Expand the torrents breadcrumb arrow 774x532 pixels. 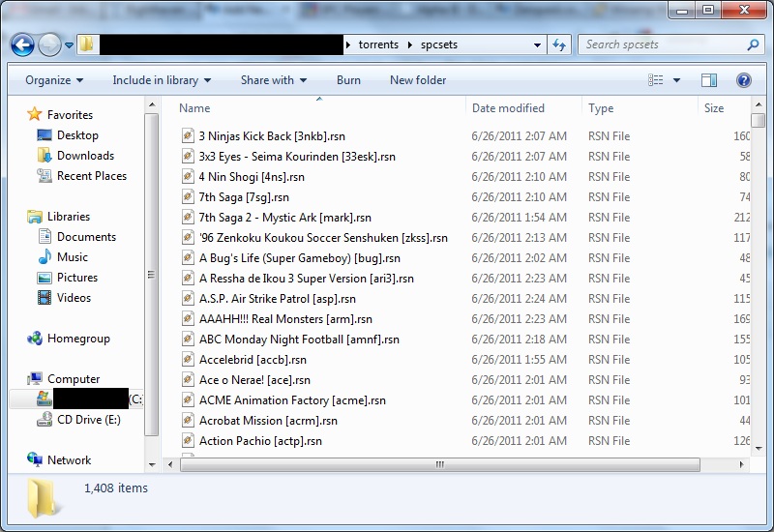[348, 44]
